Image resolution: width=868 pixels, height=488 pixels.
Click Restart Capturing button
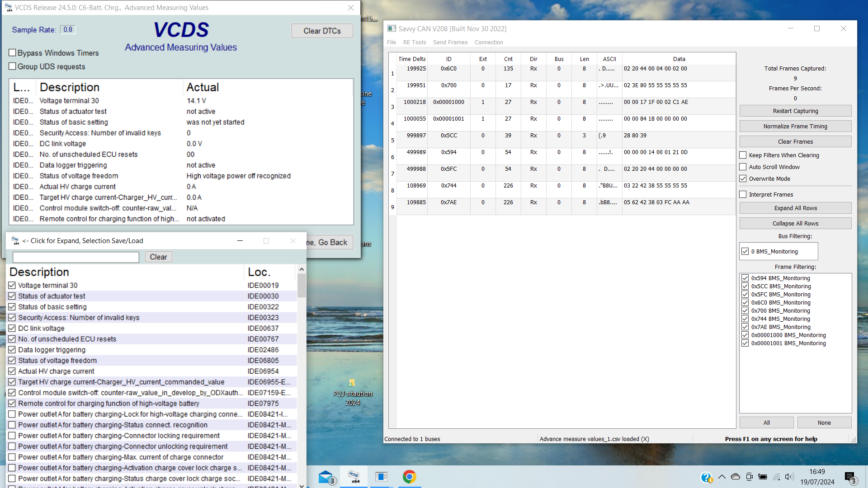point(795,111)
